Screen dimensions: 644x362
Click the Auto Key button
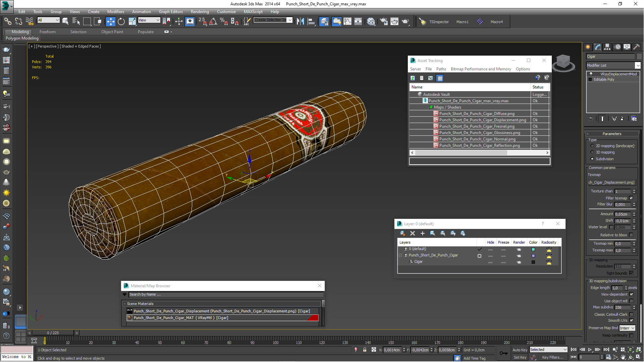coord(520,350)
